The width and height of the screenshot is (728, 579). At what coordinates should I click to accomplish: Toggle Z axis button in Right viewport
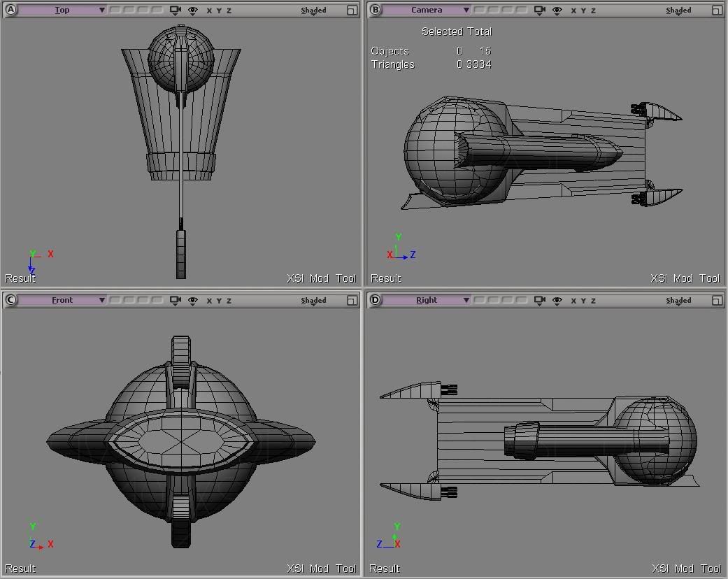593,301
